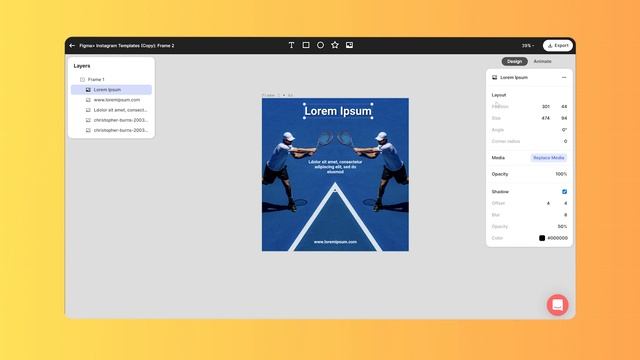Viewport: 640px width, 360px height.
Task: Select the Star shape tool
Action: click(x=335, y=45)
